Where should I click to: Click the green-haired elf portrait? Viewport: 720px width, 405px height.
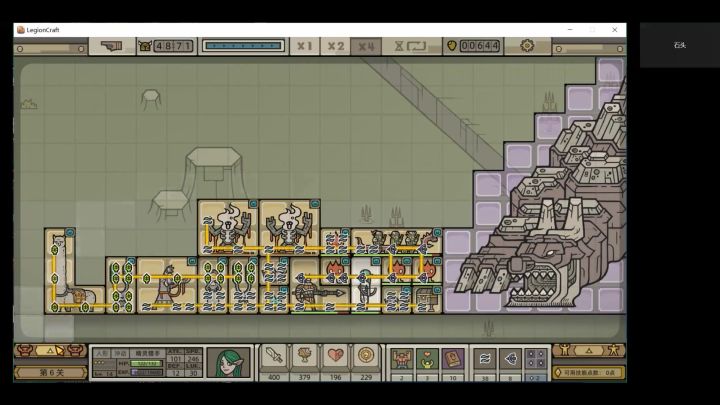pos(229,362)
